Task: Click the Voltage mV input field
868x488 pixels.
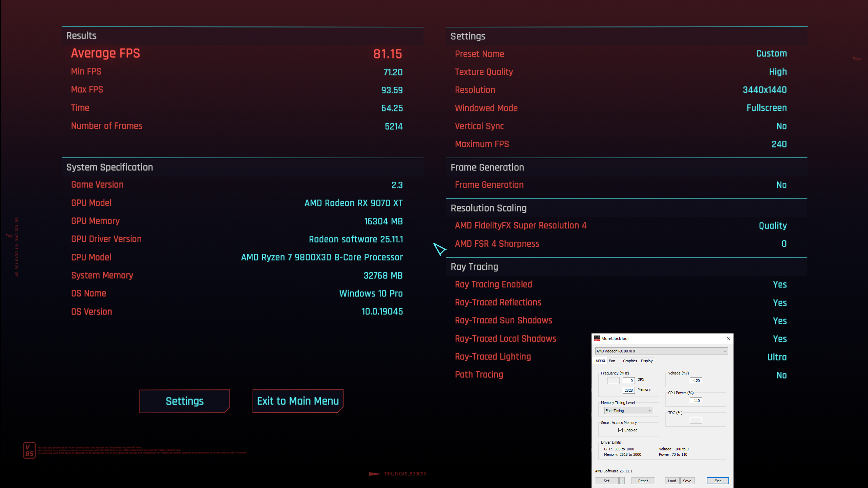Action: click(696, 381)
